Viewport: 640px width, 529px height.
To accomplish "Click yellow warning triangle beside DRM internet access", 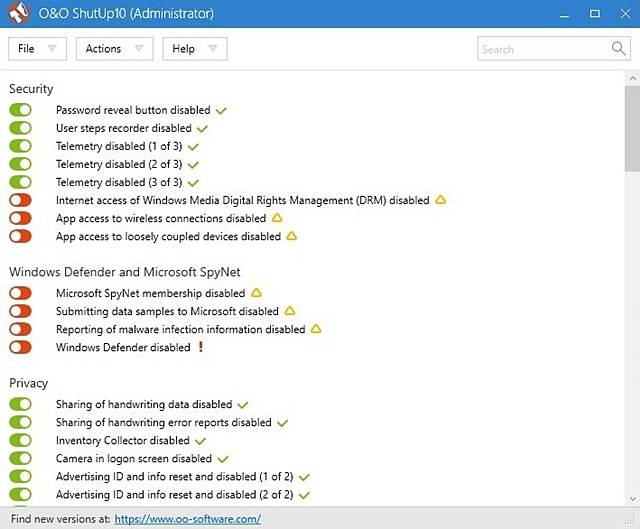I will pos(440,200).
